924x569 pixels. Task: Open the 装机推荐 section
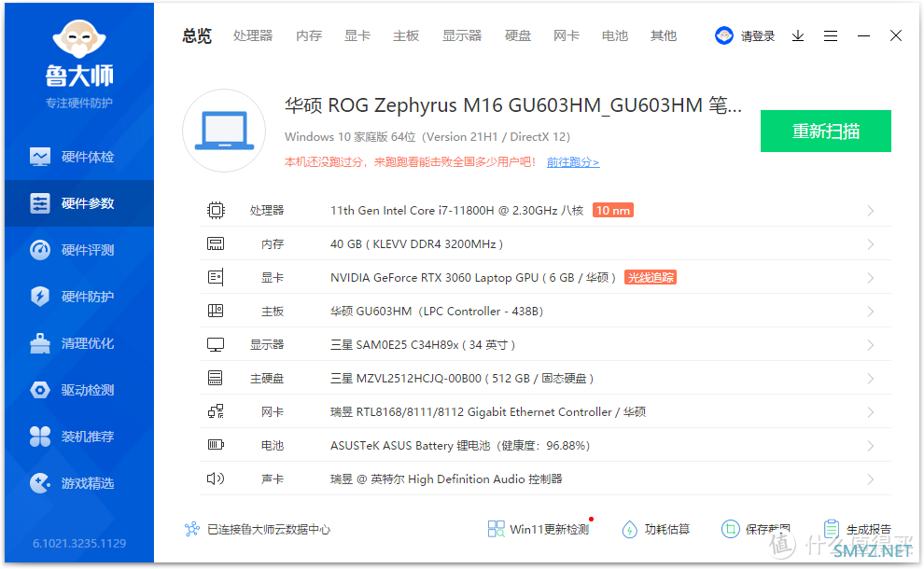[x=79, y=437]
